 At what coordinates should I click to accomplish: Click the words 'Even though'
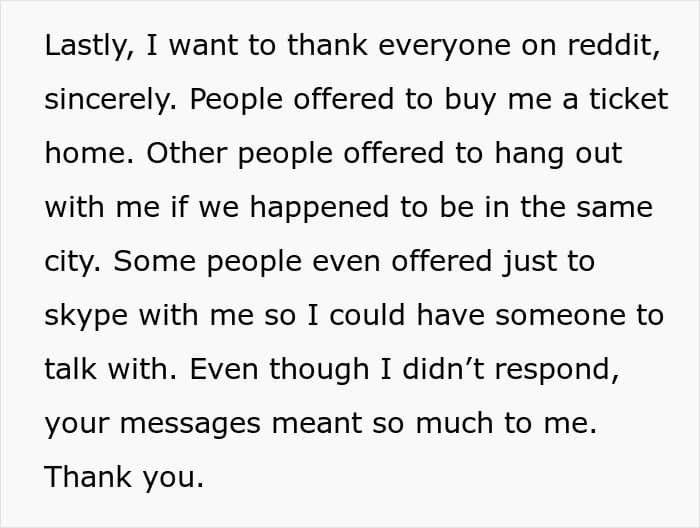point(279,370)
